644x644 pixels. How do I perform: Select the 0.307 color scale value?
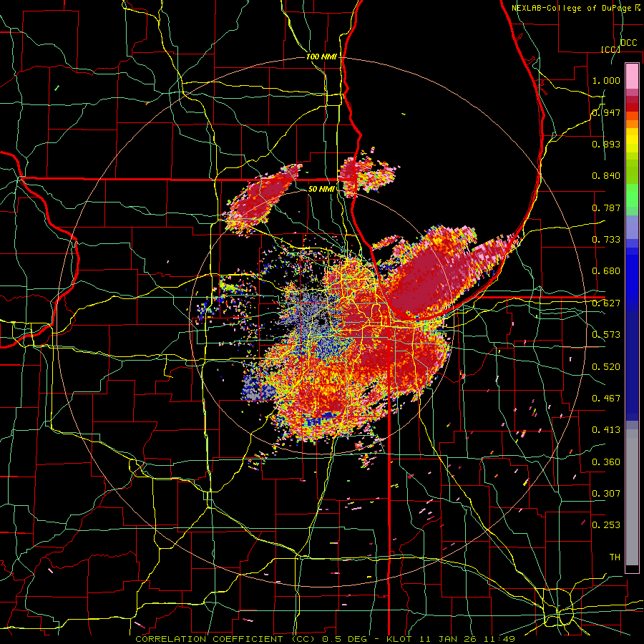[606, 494]
